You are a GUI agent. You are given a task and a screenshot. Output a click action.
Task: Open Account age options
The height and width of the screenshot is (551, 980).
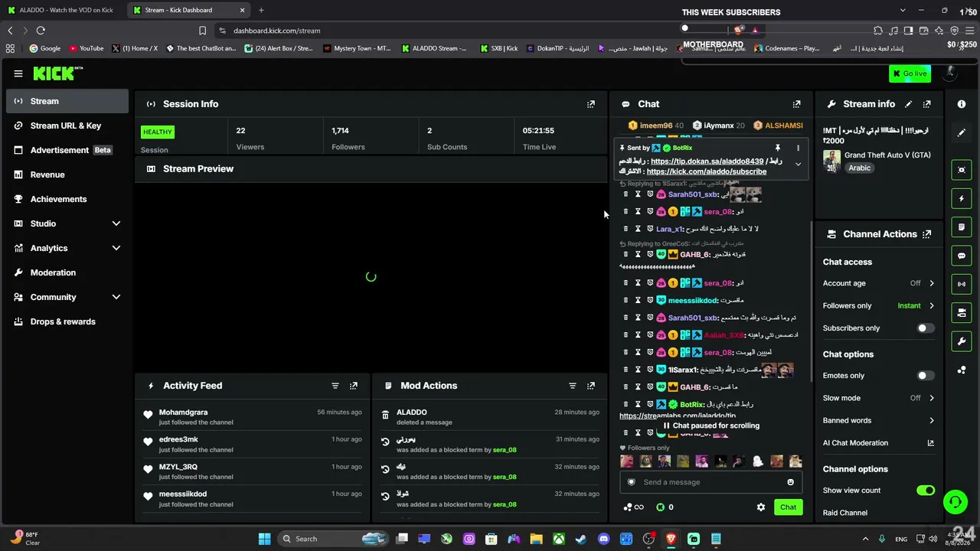[x=878, y=283]
